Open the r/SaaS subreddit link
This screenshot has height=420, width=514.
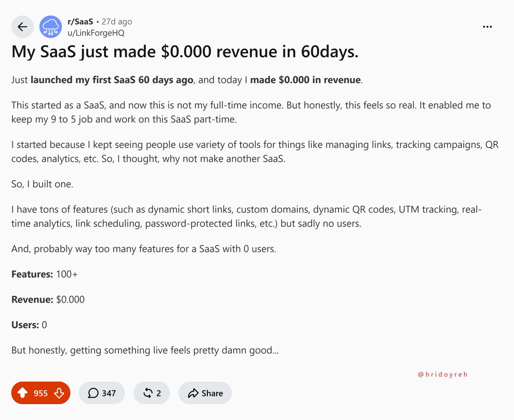coord(81,21)
